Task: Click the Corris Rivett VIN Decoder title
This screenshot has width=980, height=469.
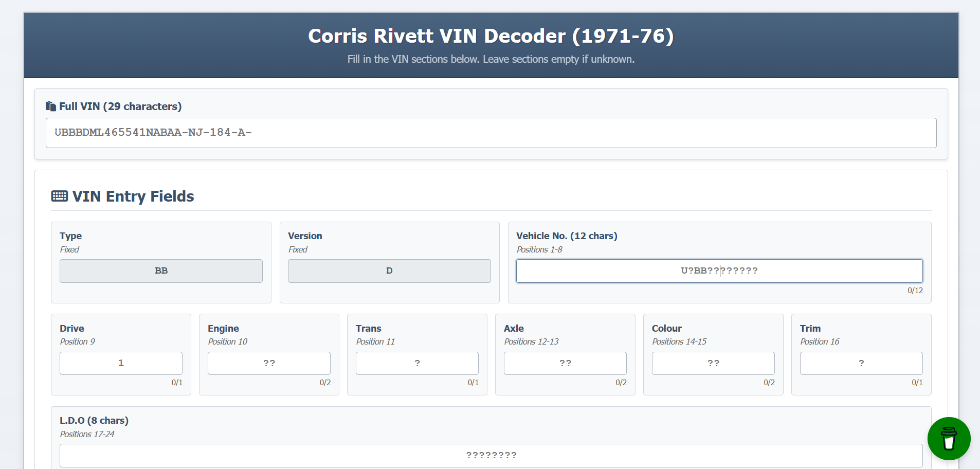Action: point(491,36)
